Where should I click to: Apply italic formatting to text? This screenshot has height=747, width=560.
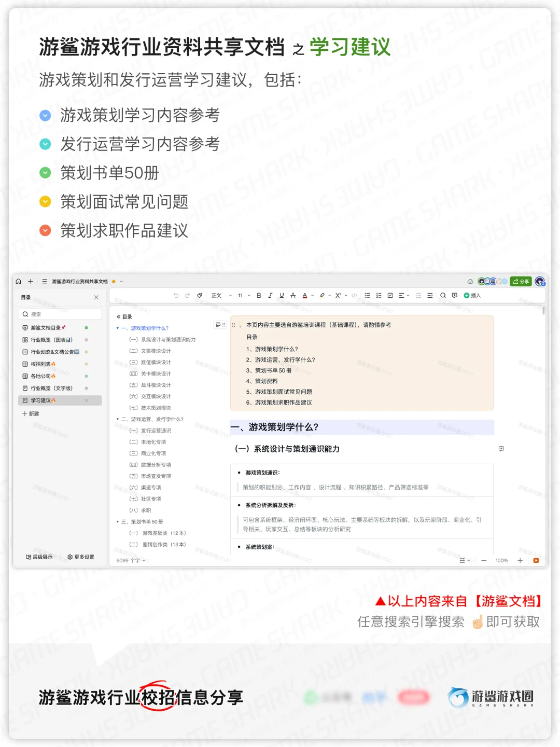click(270, 295)
